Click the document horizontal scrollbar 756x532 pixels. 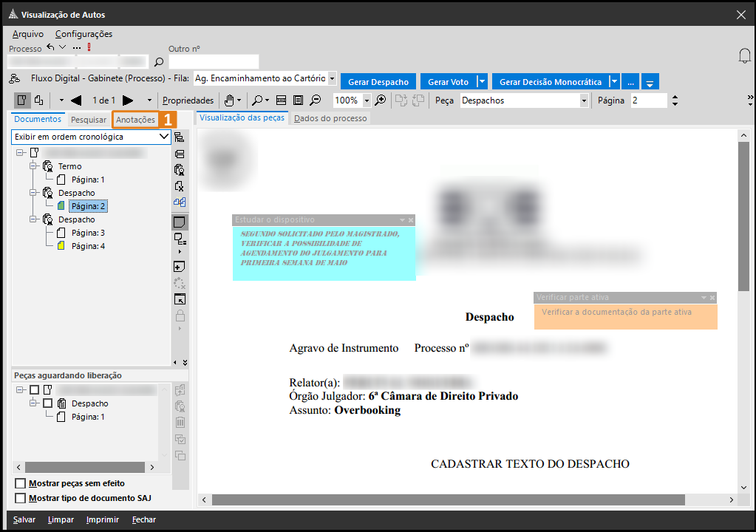(449, 499)
